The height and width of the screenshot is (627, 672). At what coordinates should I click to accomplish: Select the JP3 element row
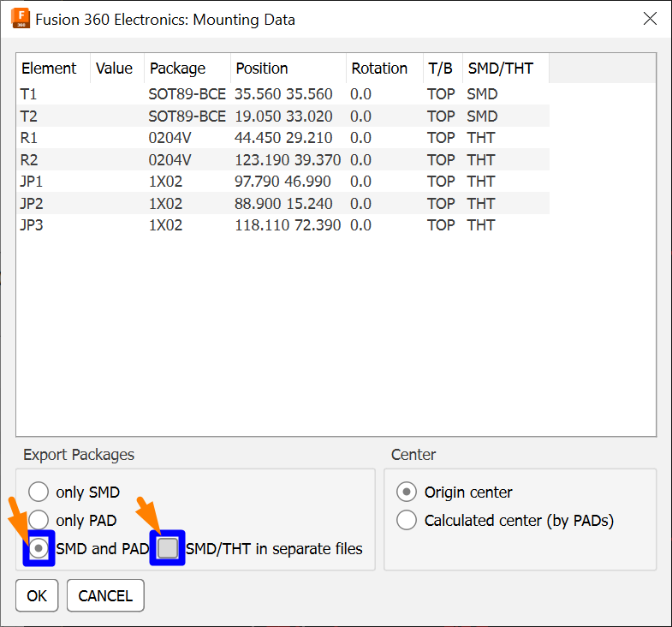click(x=282, y=225)
